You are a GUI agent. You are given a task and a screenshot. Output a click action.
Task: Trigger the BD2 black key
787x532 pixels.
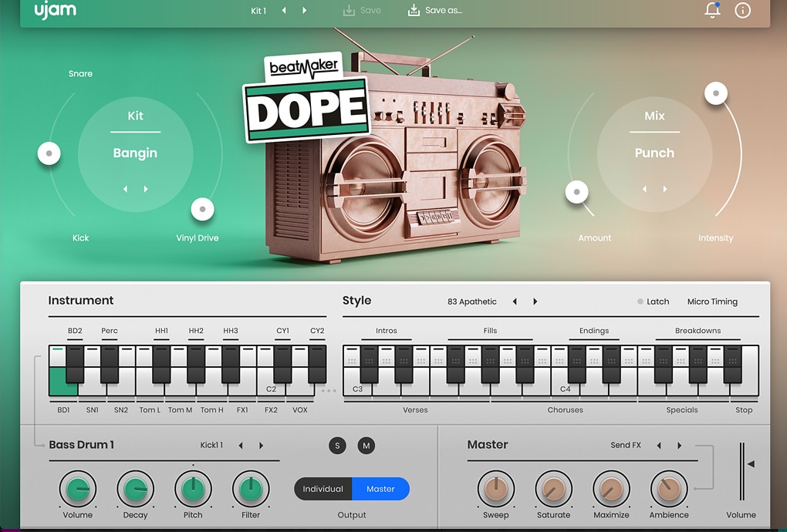75,364
